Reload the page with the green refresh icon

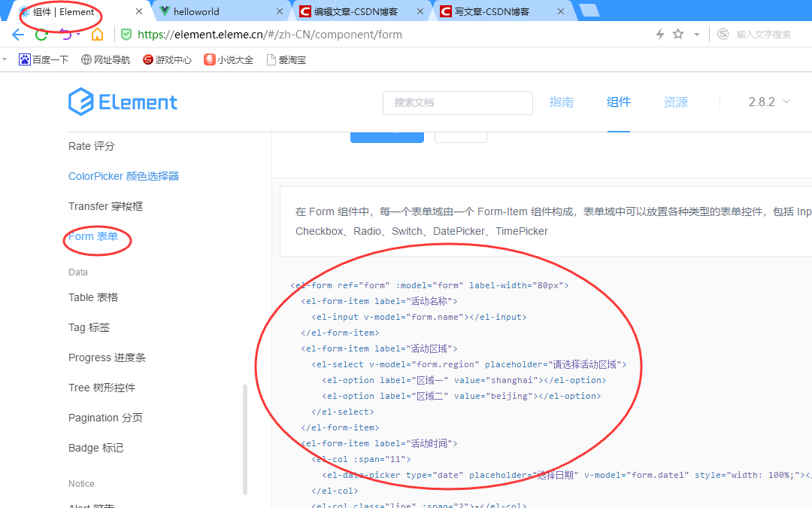(41, 35)
